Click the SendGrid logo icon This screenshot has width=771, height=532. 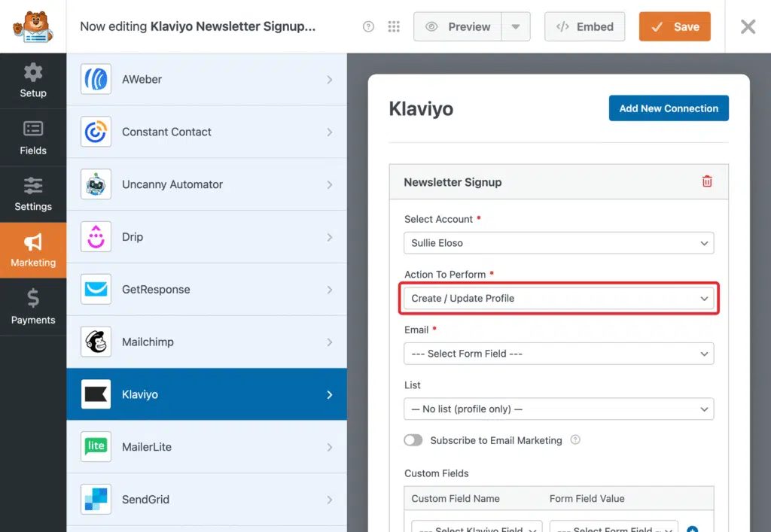pos(96,500)
